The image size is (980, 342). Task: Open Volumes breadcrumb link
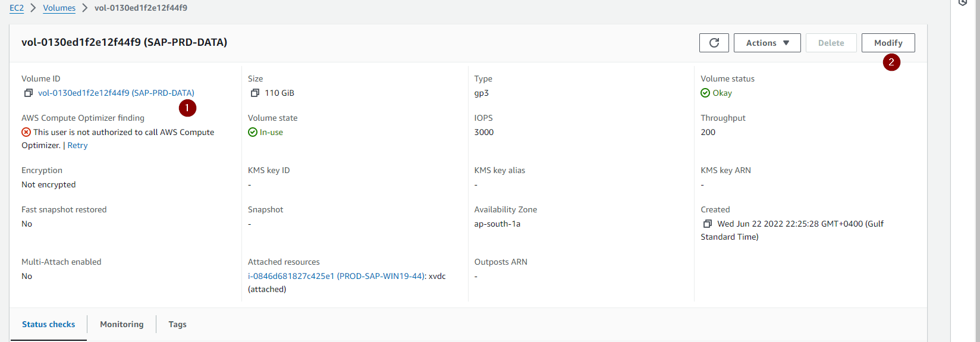pos(59,8)
